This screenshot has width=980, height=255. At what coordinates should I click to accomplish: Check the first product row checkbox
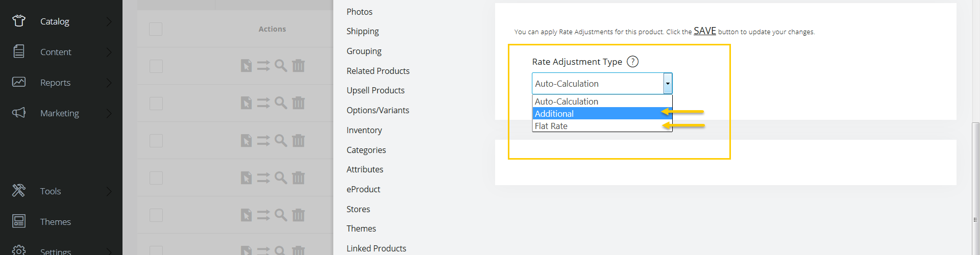tap(156, 66)
